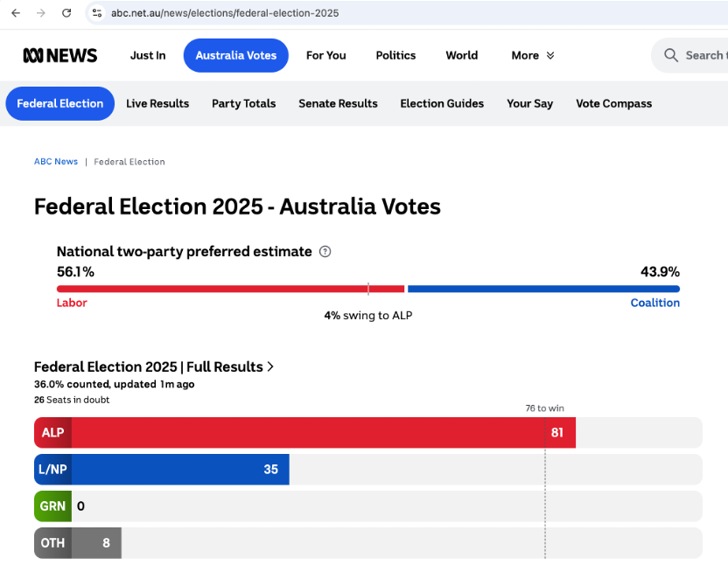Click the search magnifier icon
This screenshot has width=728, height=572.
671,55
